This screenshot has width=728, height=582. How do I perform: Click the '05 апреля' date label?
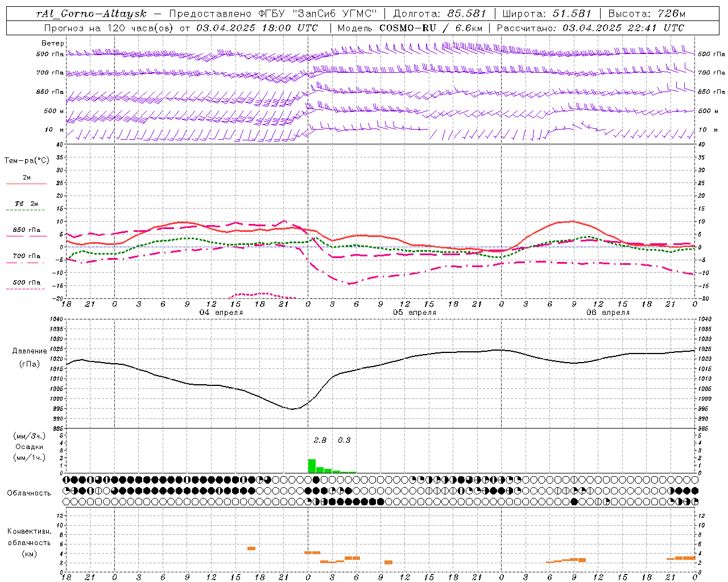click(x=415, y=313)
